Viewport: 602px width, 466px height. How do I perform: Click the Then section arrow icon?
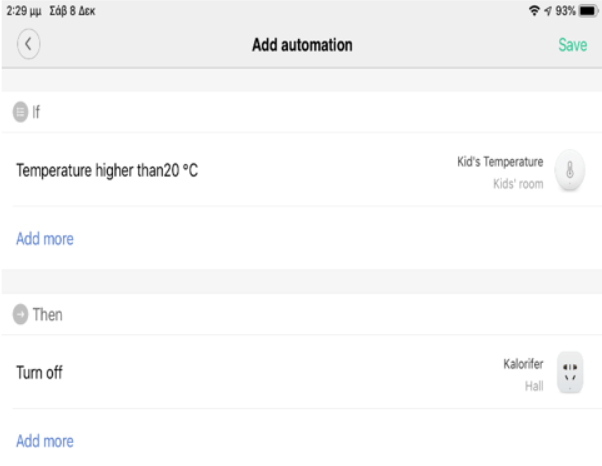click(22, 315)
